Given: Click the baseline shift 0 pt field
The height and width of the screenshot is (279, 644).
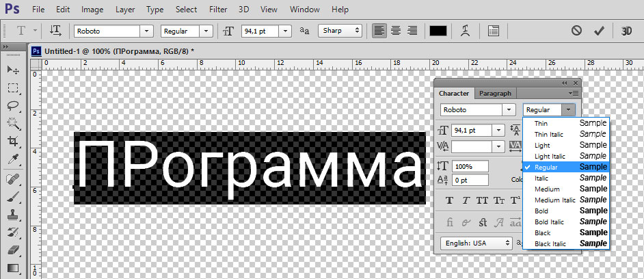Looking at the screenshot, I should click(470, 180).
